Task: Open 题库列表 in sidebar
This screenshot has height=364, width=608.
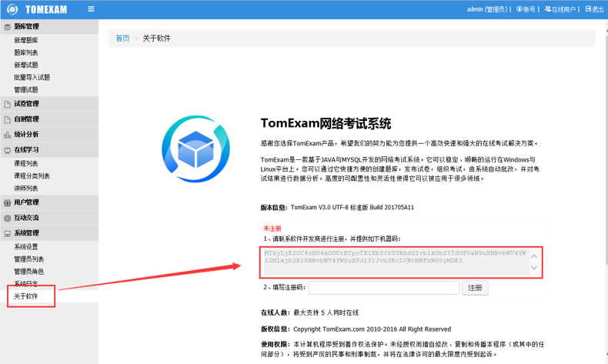Action: pyautogui.click(x=26, y=53)
